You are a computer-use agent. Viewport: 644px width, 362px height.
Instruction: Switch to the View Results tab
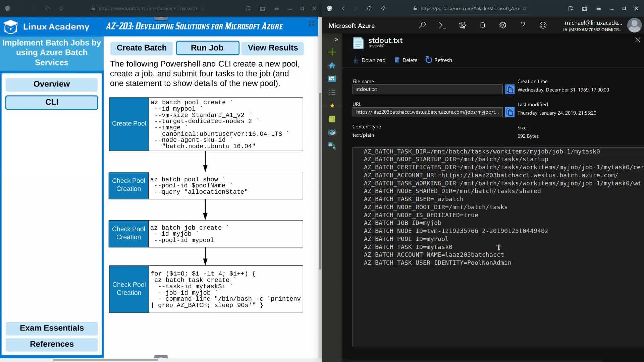pos(272,48)
